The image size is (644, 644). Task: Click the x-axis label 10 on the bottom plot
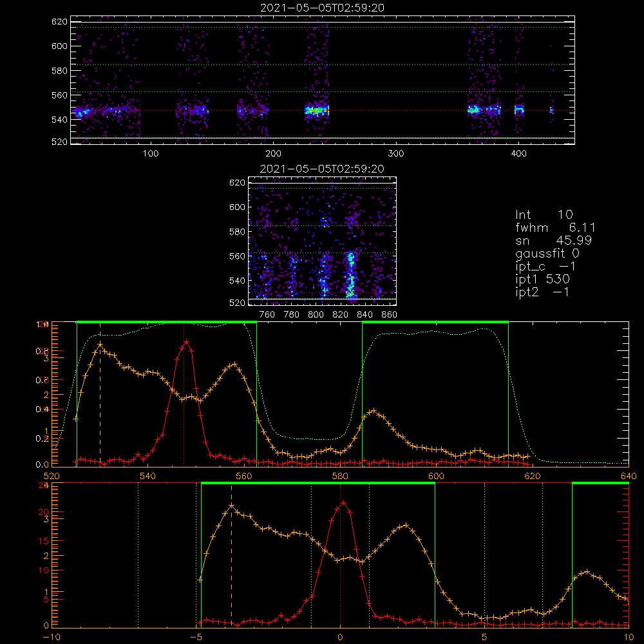pos(629,638)
